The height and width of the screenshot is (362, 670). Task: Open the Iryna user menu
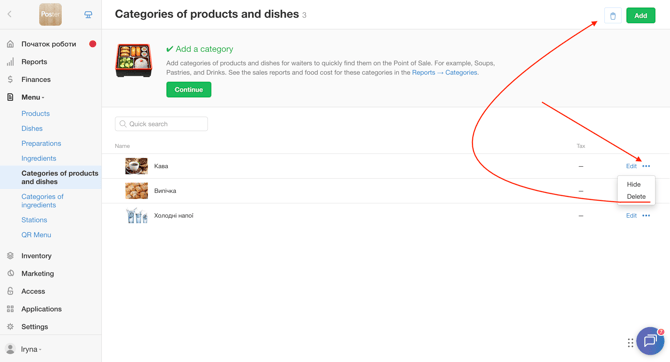coord(31,349)
